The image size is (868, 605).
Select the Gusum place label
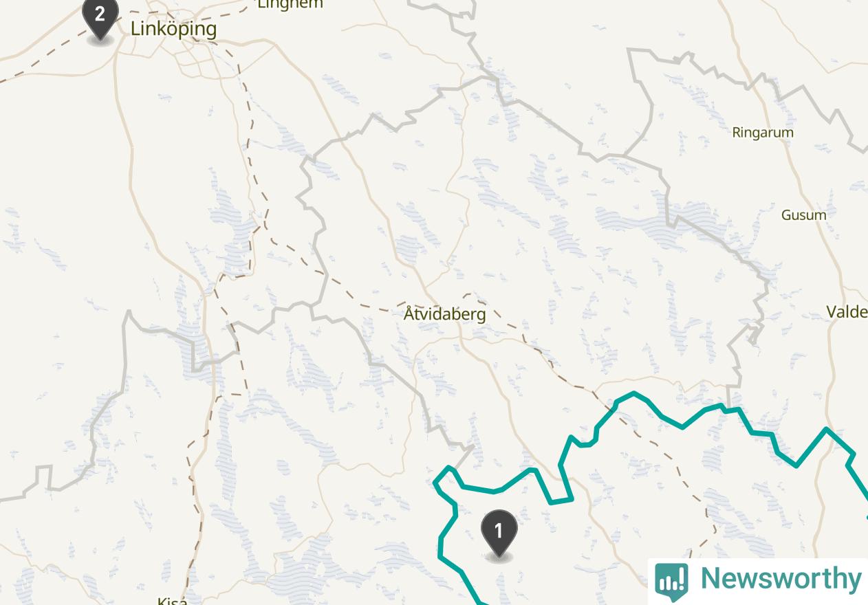pos(803,215)
